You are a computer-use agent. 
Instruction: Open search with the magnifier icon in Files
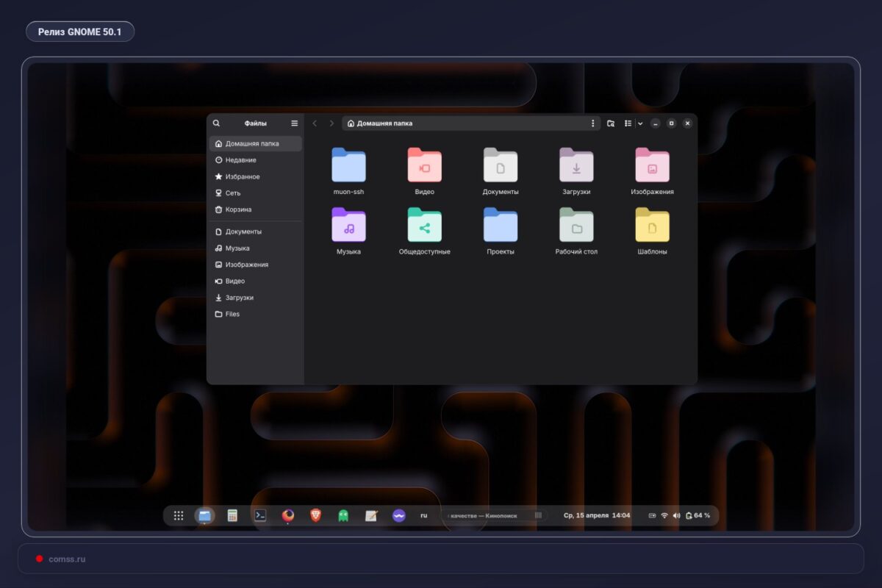click(216, 123)
